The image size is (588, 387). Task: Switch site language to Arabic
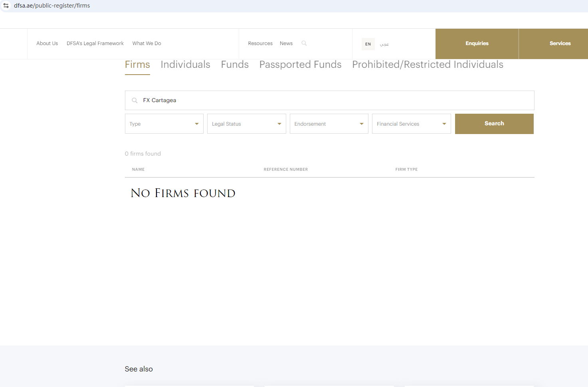tap(384, 44)
